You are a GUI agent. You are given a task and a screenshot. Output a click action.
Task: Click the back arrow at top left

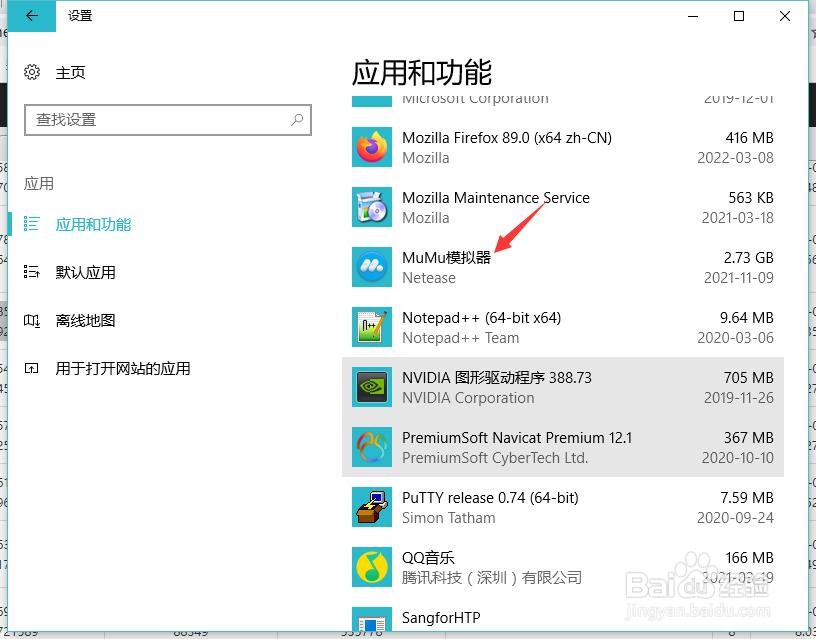(x=29, y=15)
